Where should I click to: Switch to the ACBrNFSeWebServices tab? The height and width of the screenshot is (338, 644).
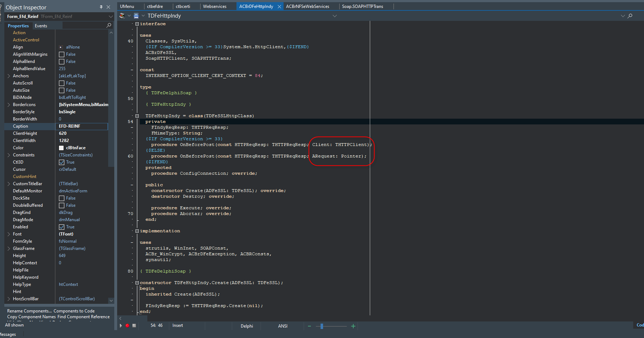(308, 6)
